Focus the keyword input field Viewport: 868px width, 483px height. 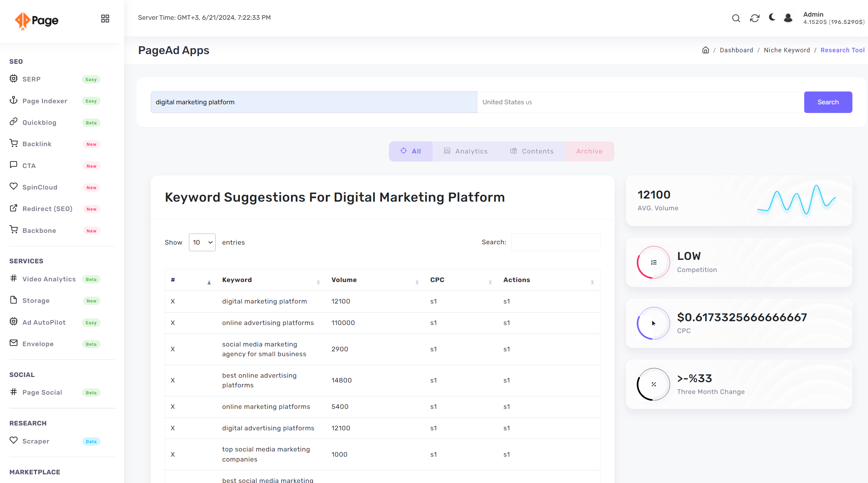pos(314,102)
